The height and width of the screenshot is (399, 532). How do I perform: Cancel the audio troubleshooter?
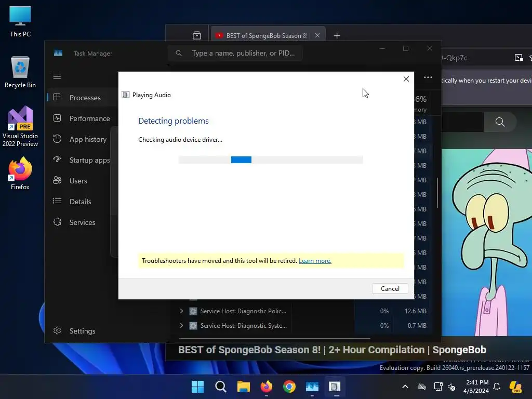pos(390,289)
